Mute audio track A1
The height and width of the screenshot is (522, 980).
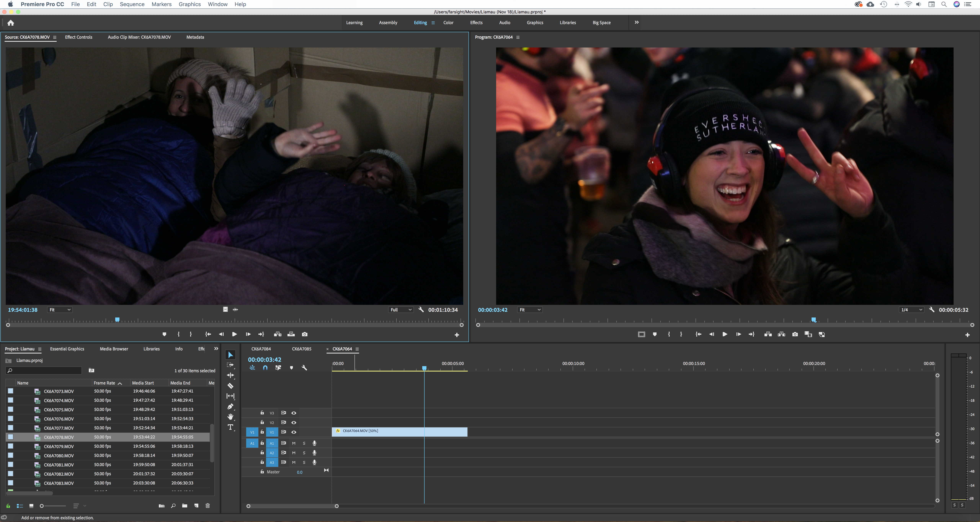click(x=294, y=443)
